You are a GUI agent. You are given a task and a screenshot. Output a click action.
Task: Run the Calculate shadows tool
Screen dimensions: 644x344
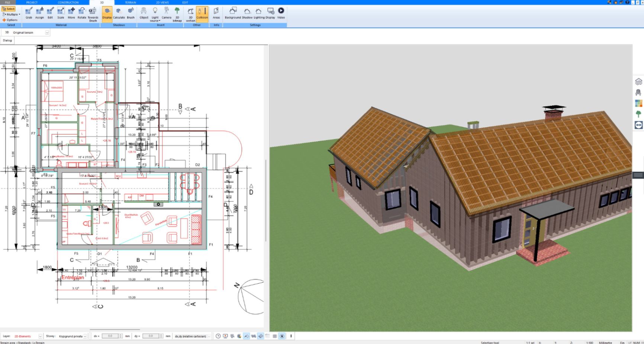(119, 13)
